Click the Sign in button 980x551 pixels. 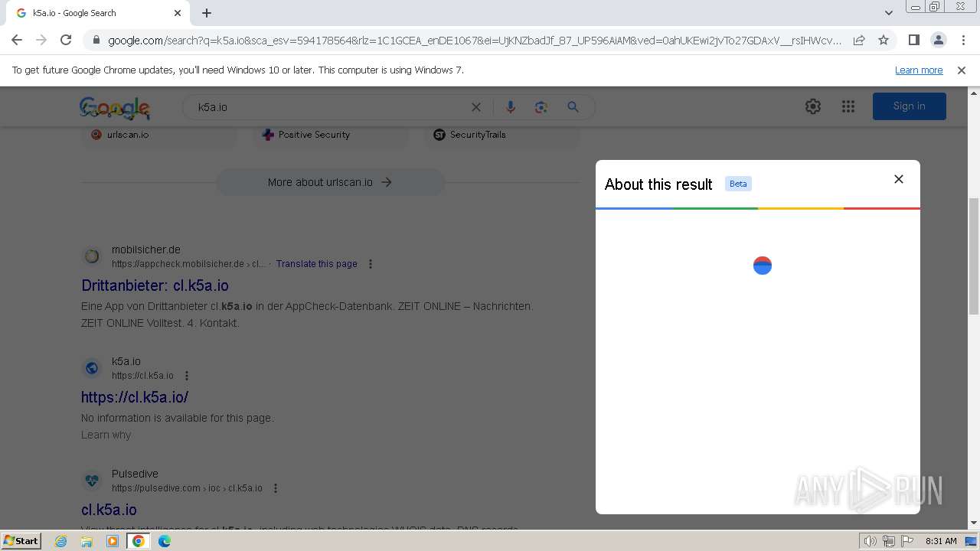pyautogui.click(x=910, y=106)
